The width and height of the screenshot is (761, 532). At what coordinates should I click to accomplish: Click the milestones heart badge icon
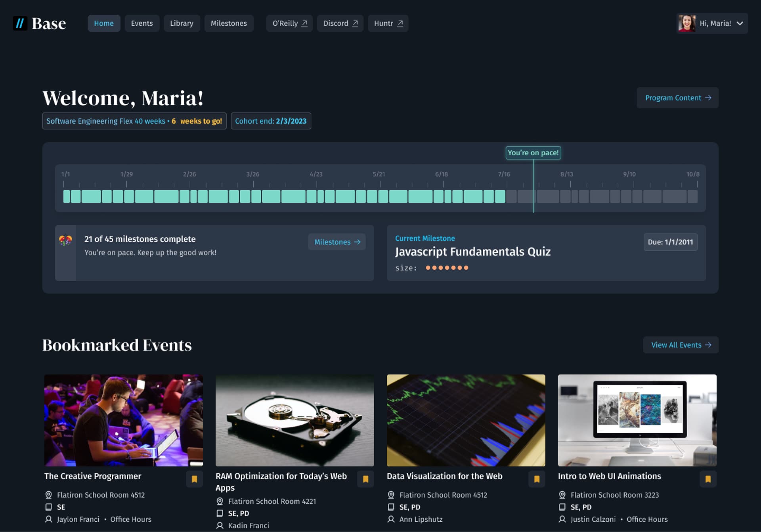pyautogui.click(x=65, y=239)
